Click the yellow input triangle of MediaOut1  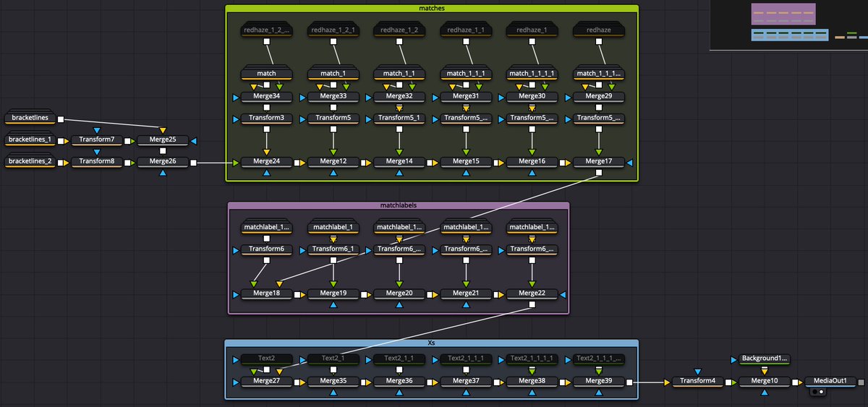(x=800, y=382)
